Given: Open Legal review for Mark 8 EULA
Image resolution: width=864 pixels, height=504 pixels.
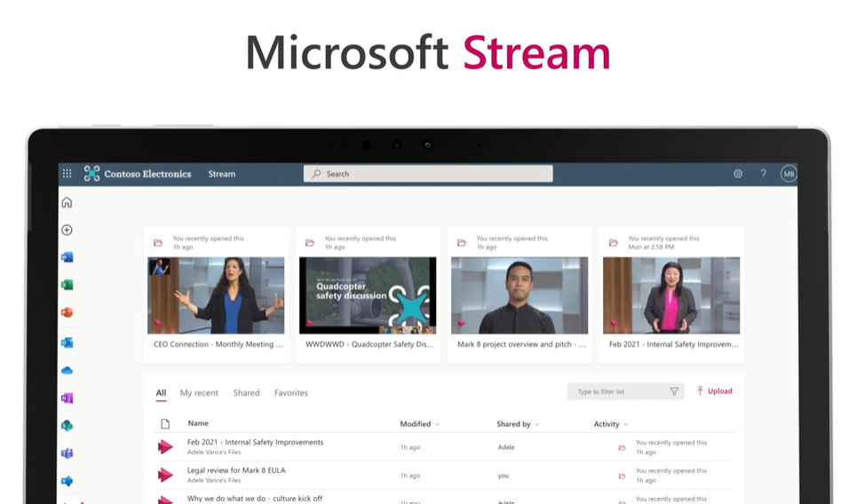Looking at the screenshot, I should 236,470.
